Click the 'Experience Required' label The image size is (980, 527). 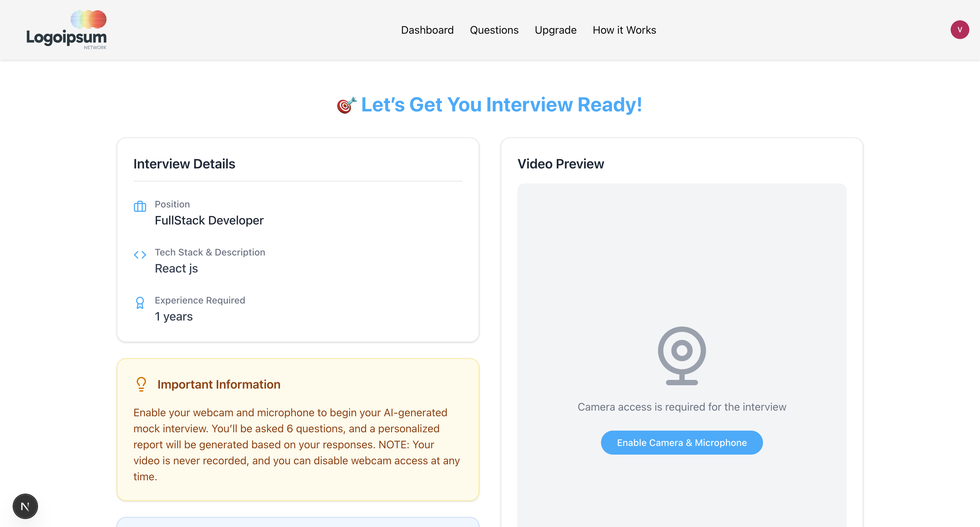[200, 300]
